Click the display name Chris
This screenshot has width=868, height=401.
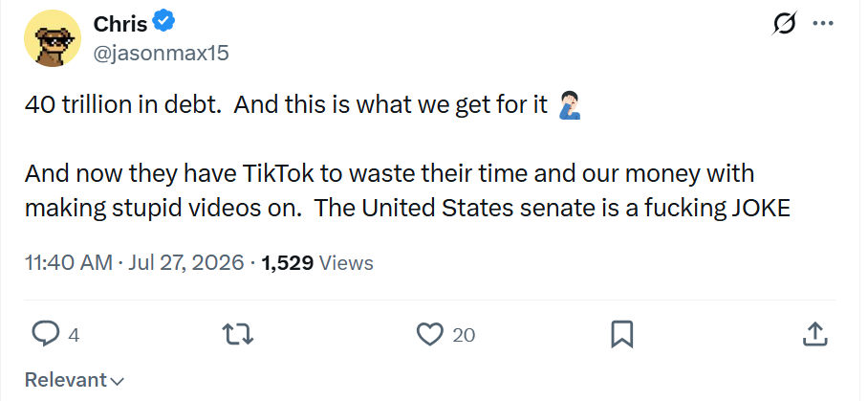click(x=120, y=24)
